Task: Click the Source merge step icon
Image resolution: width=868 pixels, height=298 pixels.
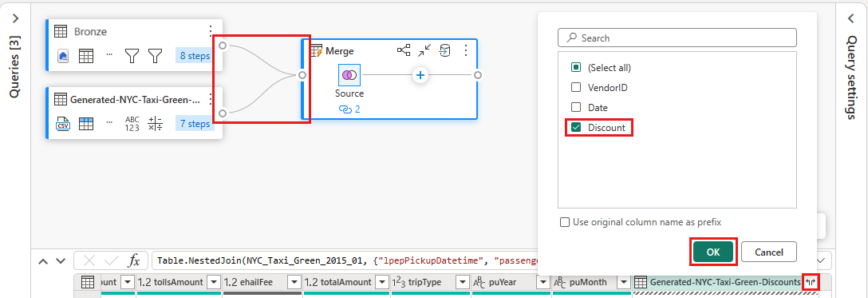Action: point(349,75)
